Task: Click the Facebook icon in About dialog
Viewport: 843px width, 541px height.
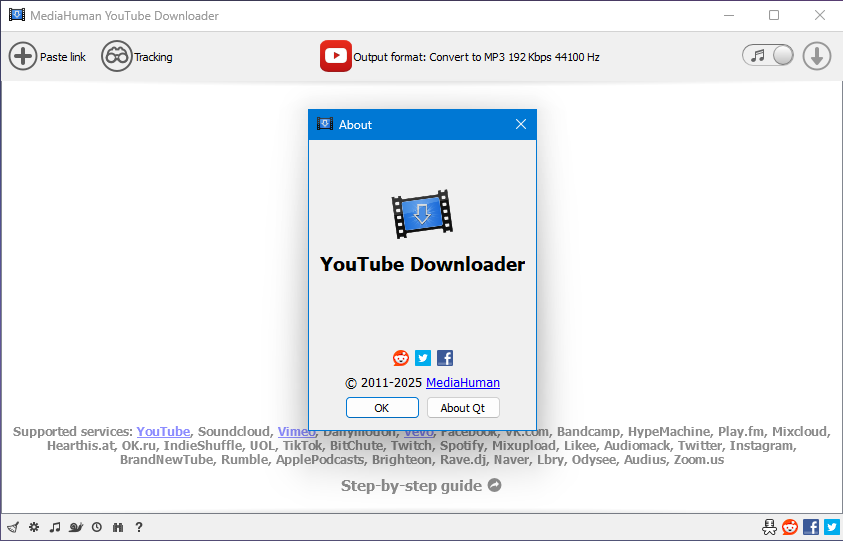Action: coord(445,358)
